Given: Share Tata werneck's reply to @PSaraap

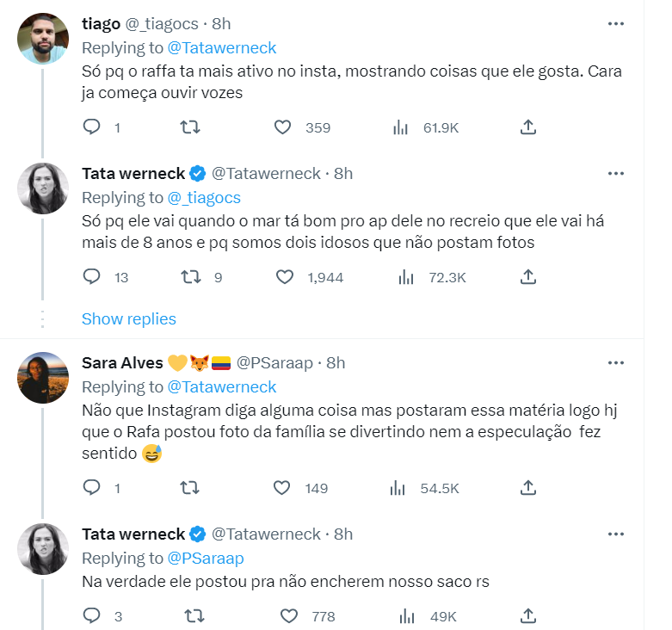Looking at the screenshot, I should point(528,616).
